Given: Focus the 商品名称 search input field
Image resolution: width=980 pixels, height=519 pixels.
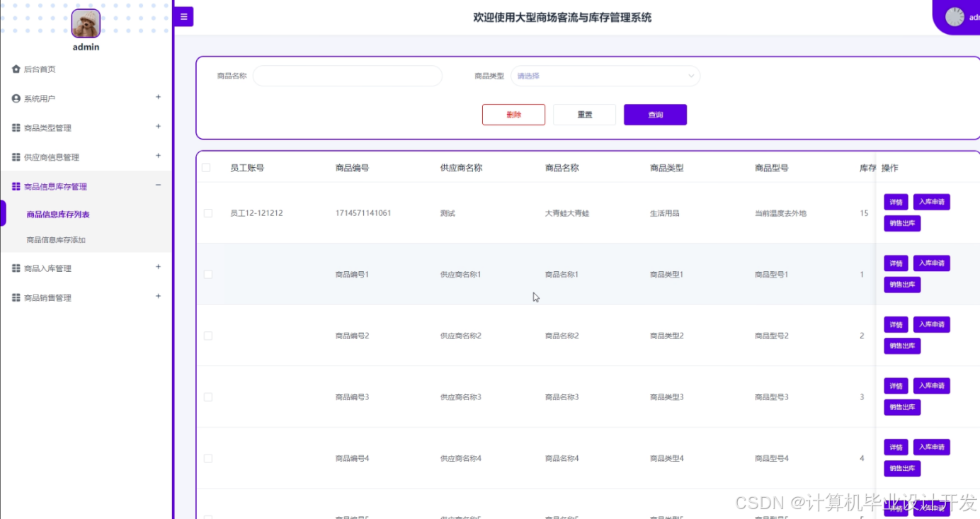Looking at the screenshot, I should (x=348, y=76).
